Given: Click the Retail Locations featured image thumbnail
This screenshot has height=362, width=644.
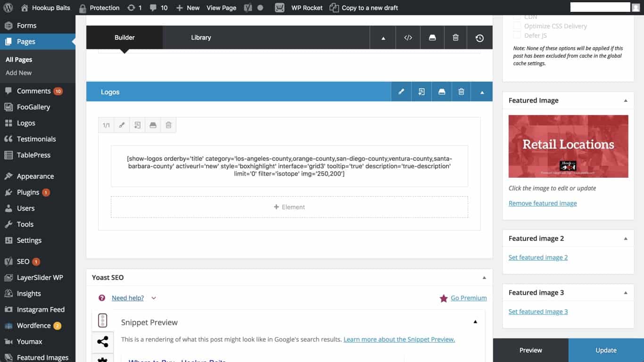Looking at the screenshot, I should point(568,146).
